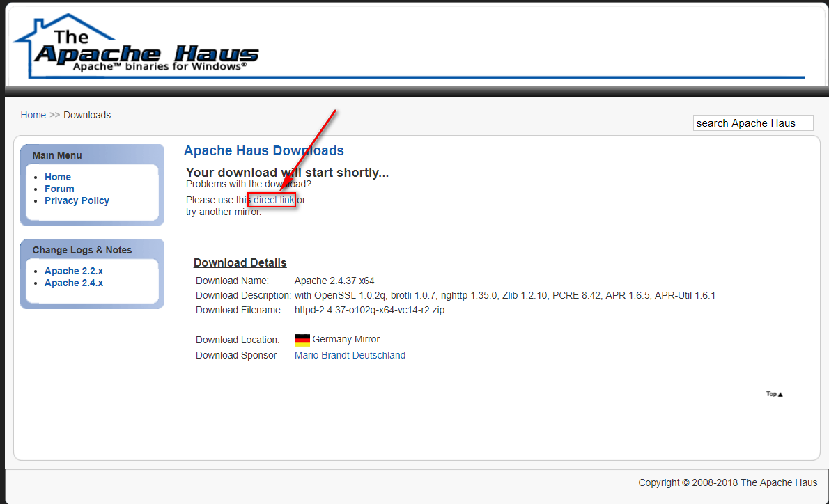Open Apache 2.2.x change log
This screenshot has height=504, width=829.
(x=73, y=271)
